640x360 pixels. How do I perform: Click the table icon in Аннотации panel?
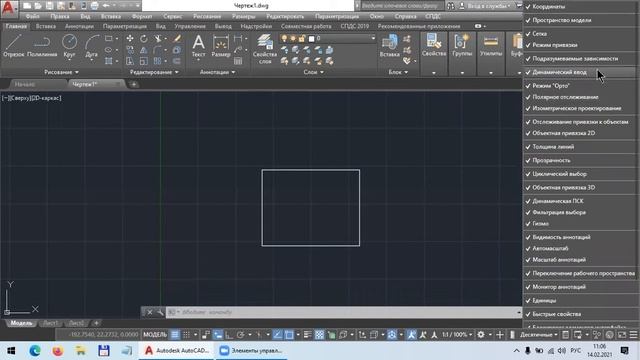coord(238,61)
